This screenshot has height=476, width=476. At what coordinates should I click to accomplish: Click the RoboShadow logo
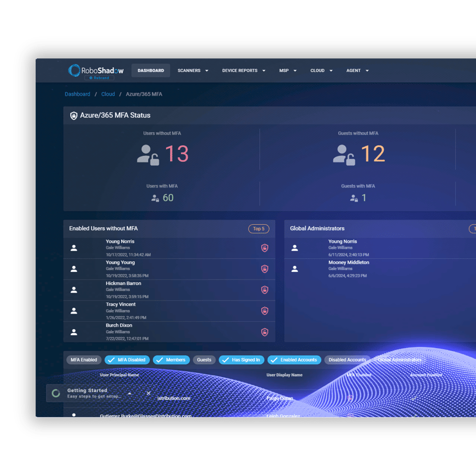[96, 70]
